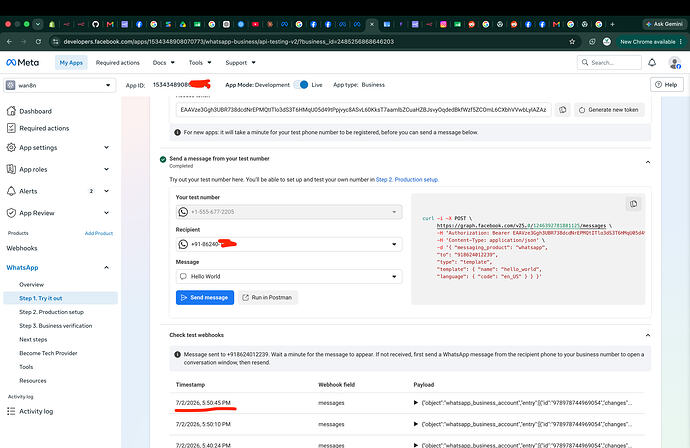Copy the curl code snippet
The image size is (690, 448).
point(633,204)
